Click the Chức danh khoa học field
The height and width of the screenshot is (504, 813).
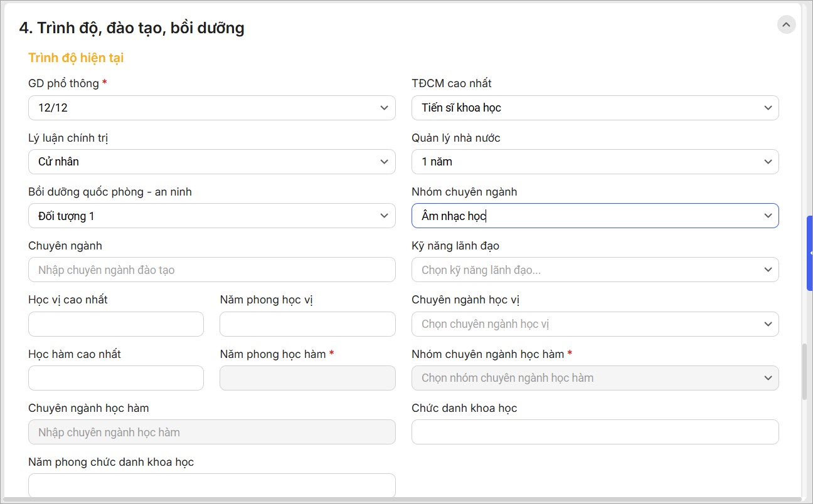595,432
